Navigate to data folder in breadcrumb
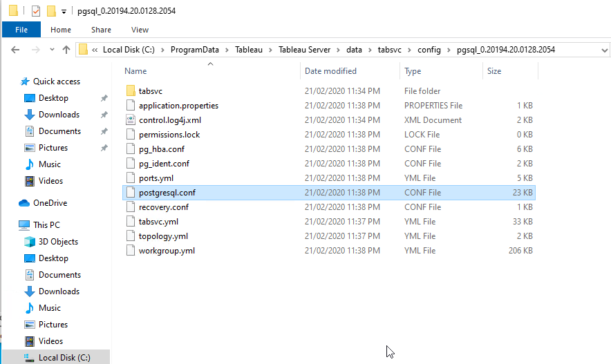The width and height of the screenshot is (611, 364). (x=354, y=50)
